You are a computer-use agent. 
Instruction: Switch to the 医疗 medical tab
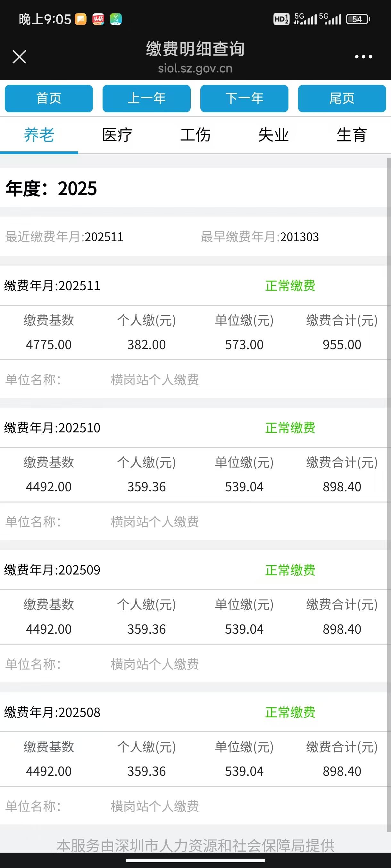pos(117,135)
